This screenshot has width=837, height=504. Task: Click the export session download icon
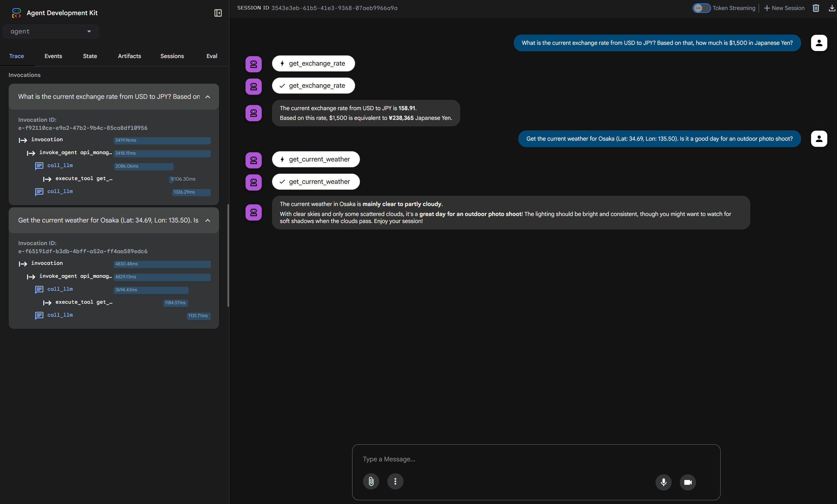click(x=832, y=8)
